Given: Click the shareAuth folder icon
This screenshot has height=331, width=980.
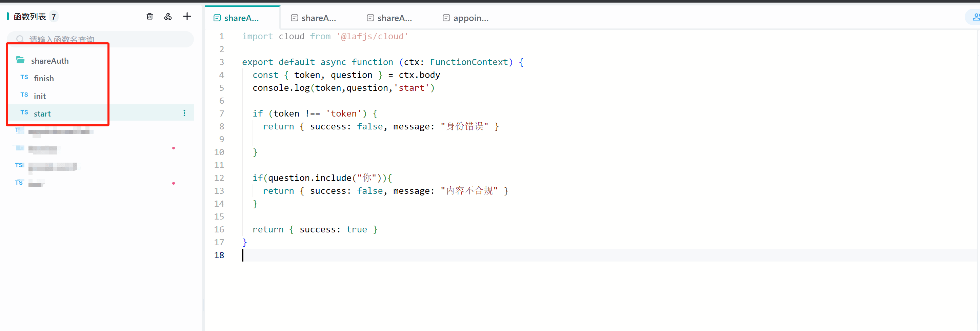Looking at the screenshot, I should click(x=20, y=60).
